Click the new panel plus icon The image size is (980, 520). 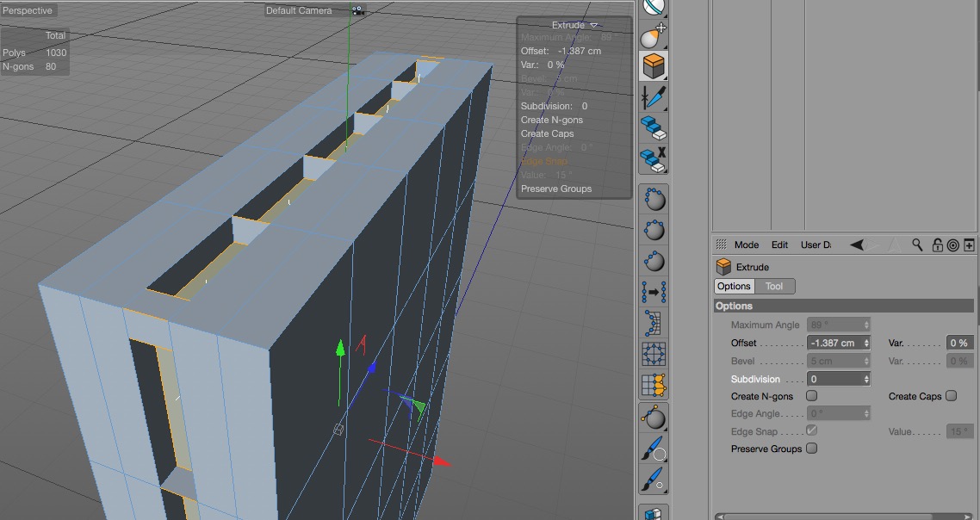click(x=970, y=245)
